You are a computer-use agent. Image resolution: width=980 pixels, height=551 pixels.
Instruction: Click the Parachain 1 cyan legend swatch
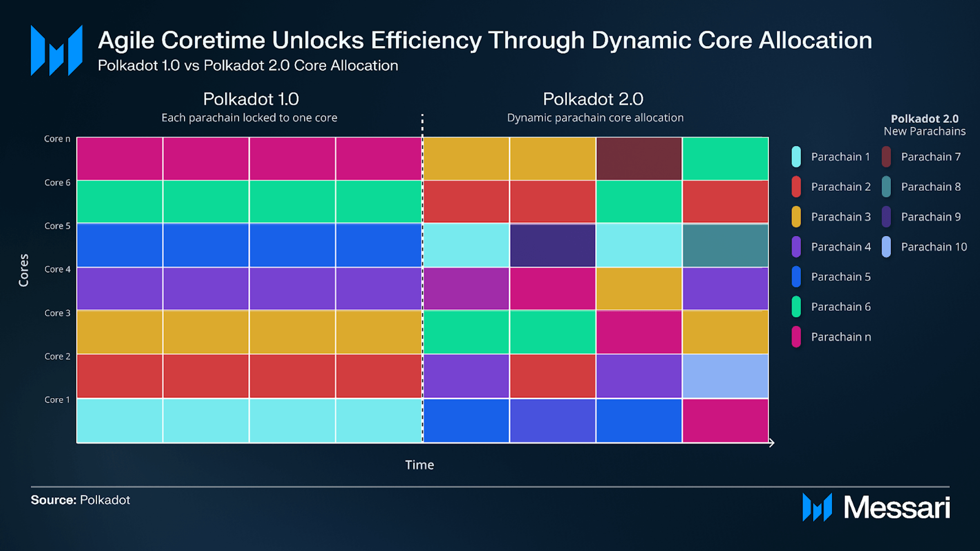point(796,157)
